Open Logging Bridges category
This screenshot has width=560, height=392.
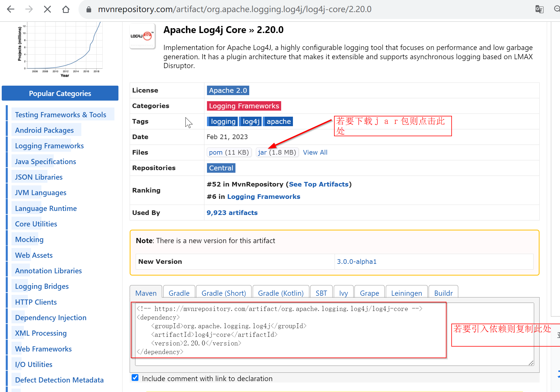click(42, 286)
